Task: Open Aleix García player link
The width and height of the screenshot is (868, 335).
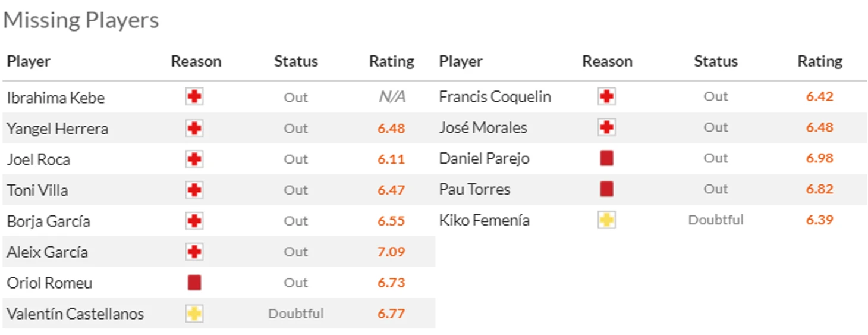Action: coord(48,252)
